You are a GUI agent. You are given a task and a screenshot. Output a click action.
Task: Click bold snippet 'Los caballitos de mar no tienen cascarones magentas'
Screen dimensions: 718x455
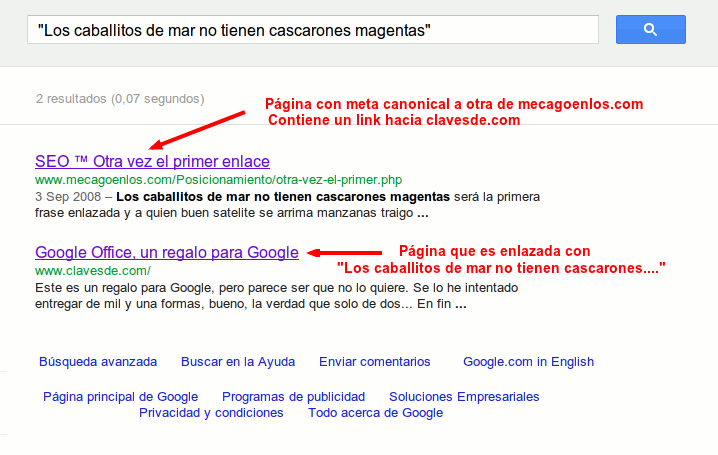[283, 197]
